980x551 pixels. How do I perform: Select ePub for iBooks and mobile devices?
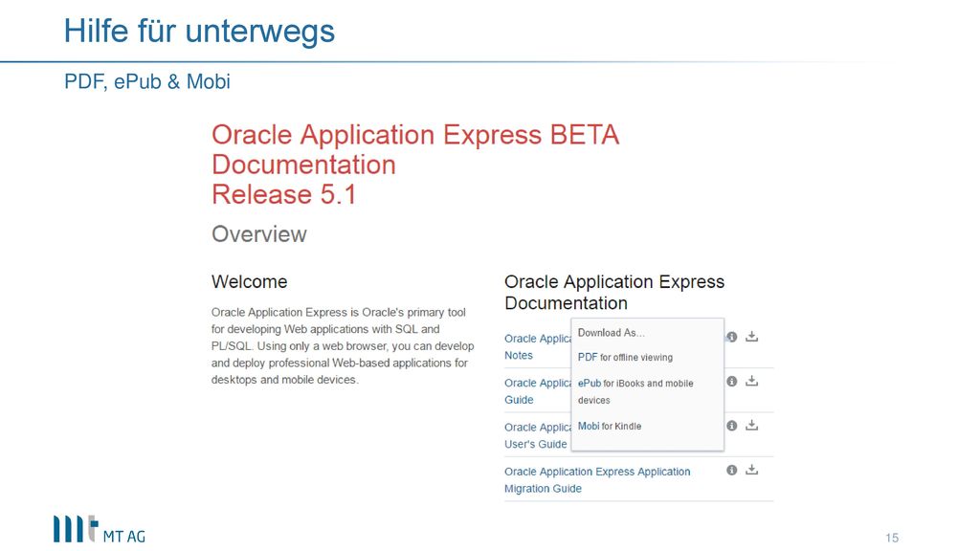pyautogui.click(x=635, y=391)
